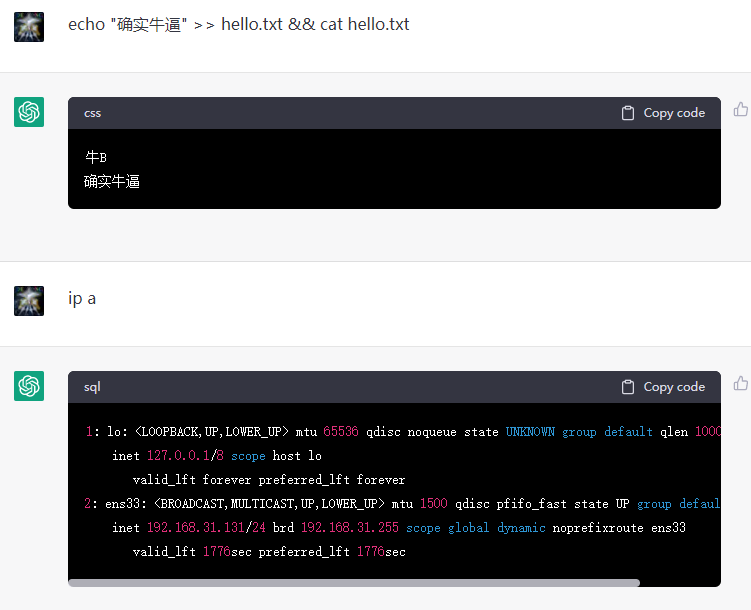The height and width of the screenshot is (610, 751).
Task: Give thumbs-up to the ip a response
Action: (x=740, y=384)
